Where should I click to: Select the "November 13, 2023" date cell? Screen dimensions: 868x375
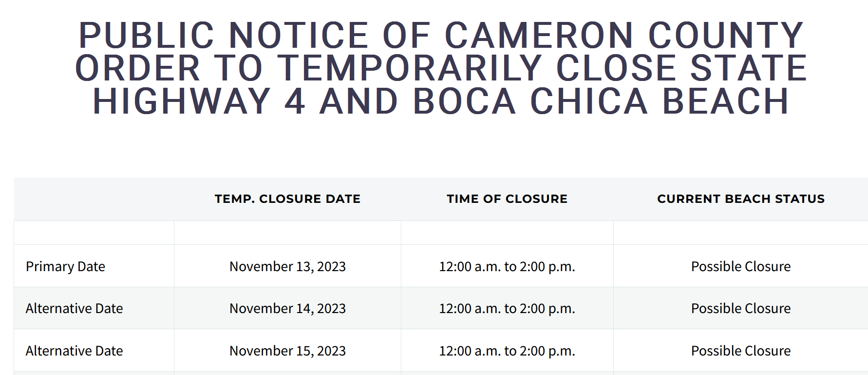(x=287, y=267)
